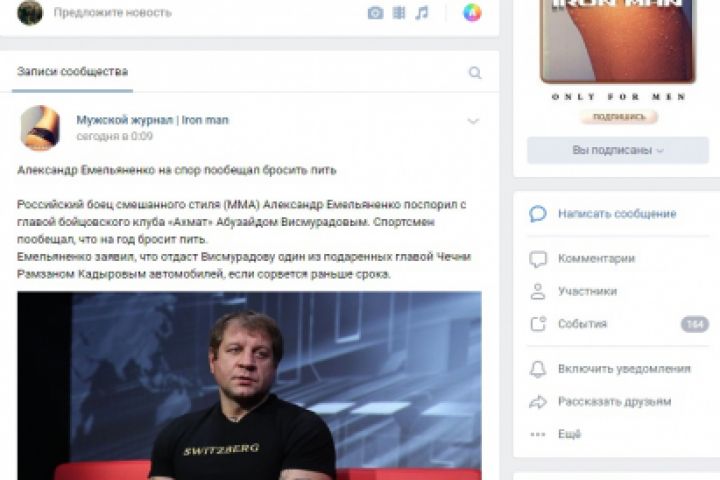Click the video attachment icon
Viewport: 720px width, 480px height.
click(x=399, y=13)
